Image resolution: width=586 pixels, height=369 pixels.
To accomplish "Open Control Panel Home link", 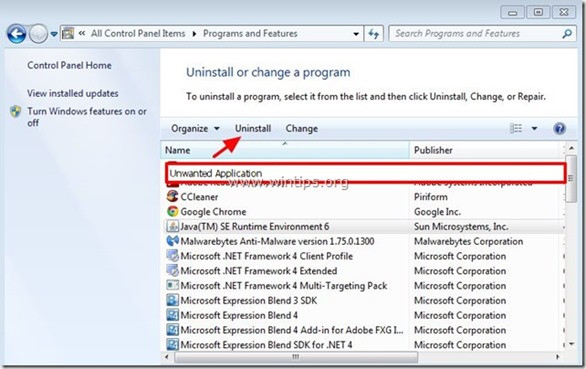I will 69,65.
